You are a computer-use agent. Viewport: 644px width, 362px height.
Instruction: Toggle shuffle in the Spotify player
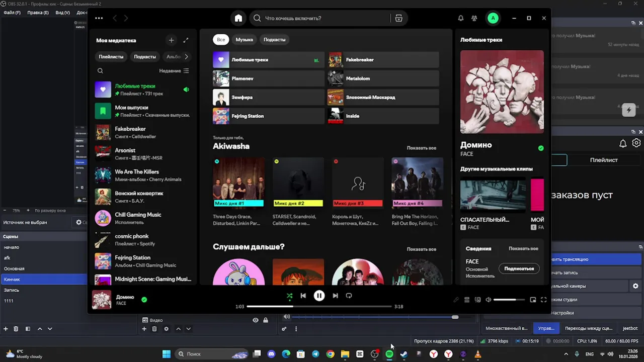[289, 296]
